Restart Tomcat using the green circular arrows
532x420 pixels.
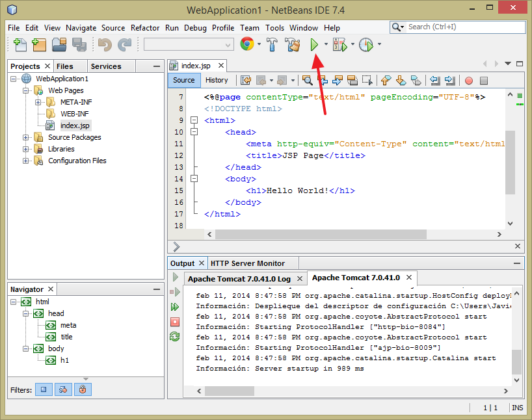(174, 336)
